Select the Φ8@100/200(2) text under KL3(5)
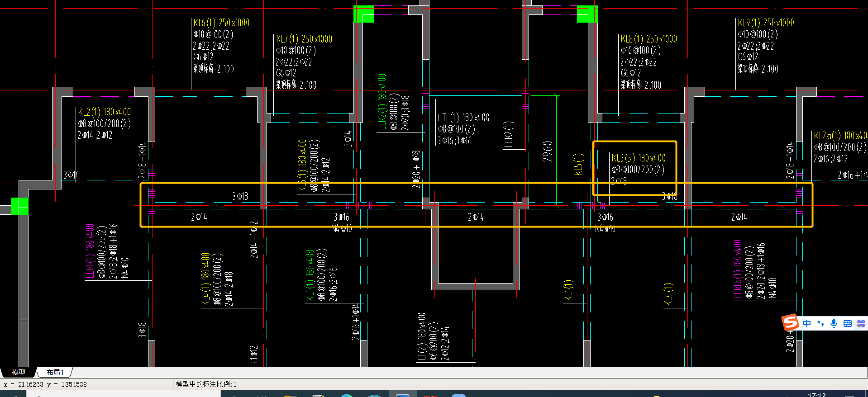Image resolution: width=868 pixels, height=397 pixels. tap(638, 170)
